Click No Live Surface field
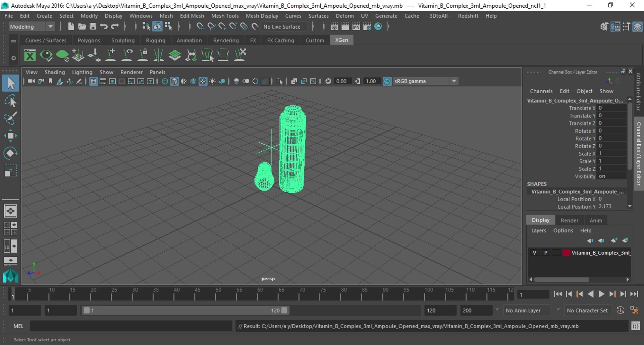Viewport: 644px width, 345px height. click(x=284, y=27)
